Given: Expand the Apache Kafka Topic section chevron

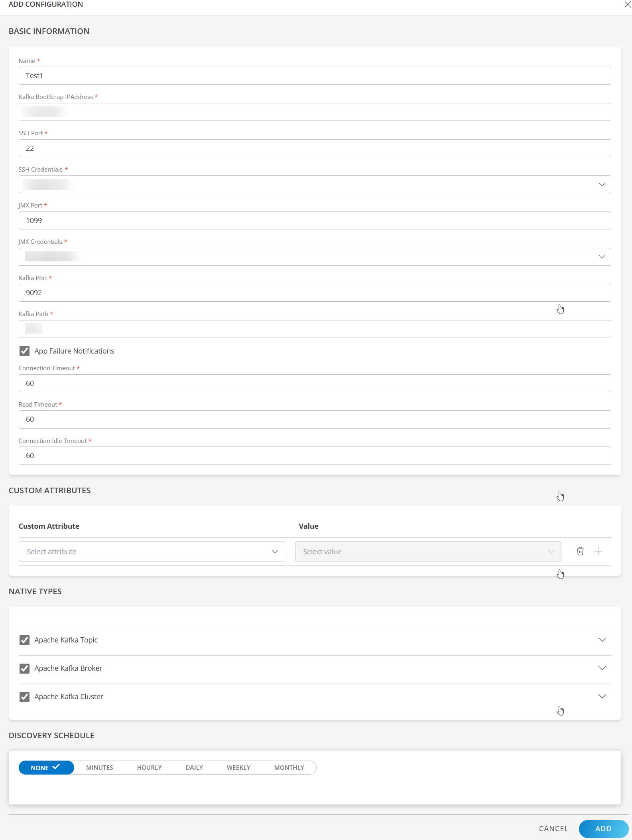Looking at the screenshot, I should coord(602,640).
